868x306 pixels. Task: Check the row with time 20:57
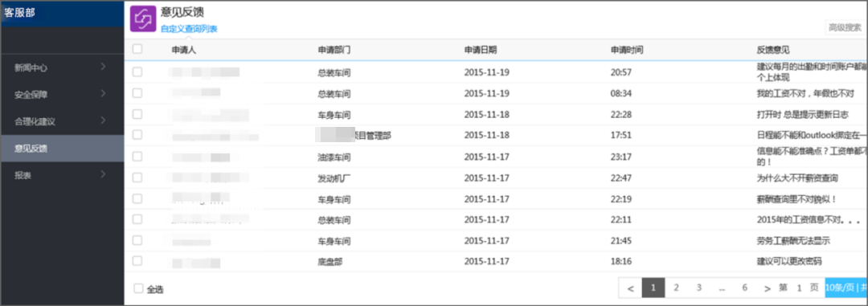(x=137, y=72)
